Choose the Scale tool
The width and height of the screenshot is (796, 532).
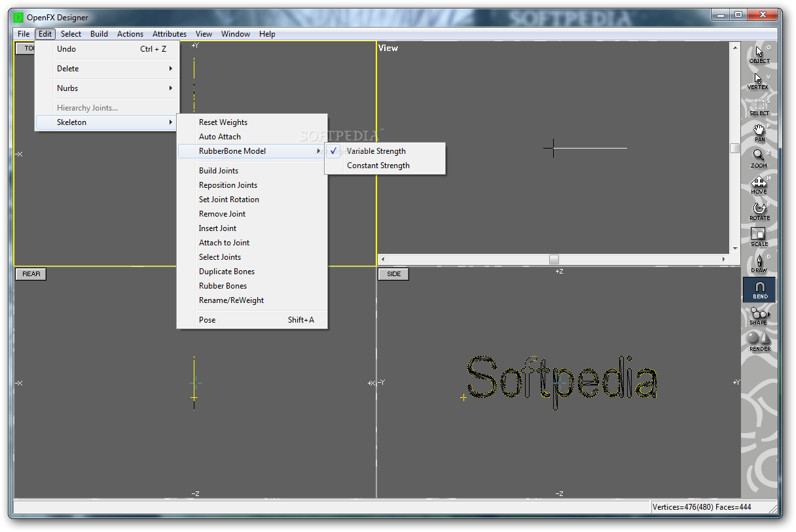coord(759,238)
